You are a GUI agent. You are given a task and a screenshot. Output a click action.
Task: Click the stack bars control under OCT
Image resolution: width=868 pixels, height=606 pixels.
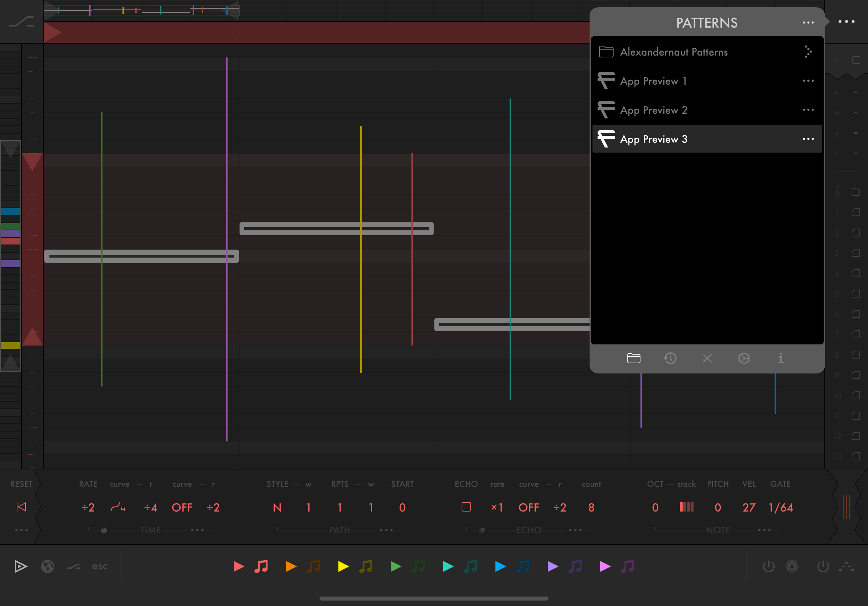point(686,507)
